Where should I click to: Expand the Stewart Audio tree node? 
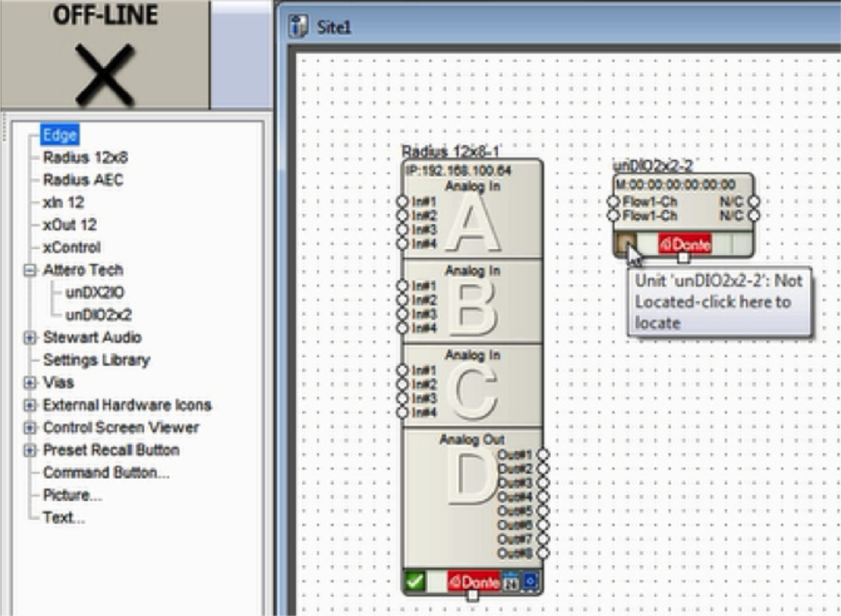(30, 337)
